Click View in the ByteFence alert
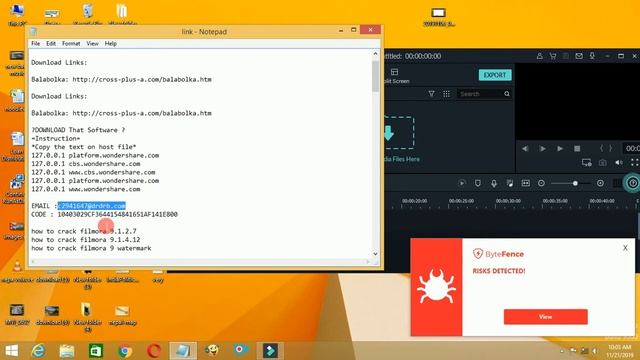The height and width of the screenshot is (360, 640). coord(545,317)
